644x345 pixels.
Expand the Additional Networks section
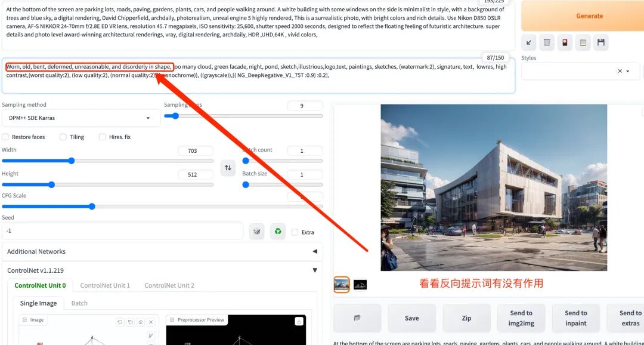tap(162, 251)
